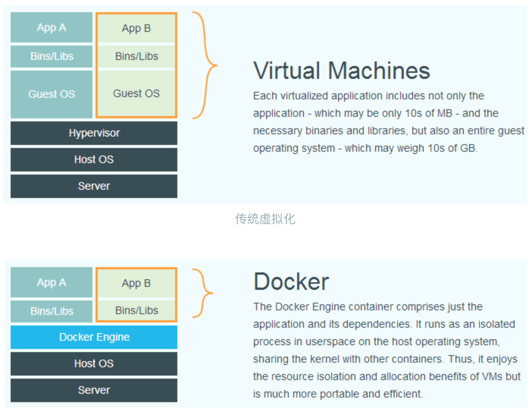Select the App A block in the Virtual Machines diagram
Screen dimensions: 532x412
(x=52, y=28)
